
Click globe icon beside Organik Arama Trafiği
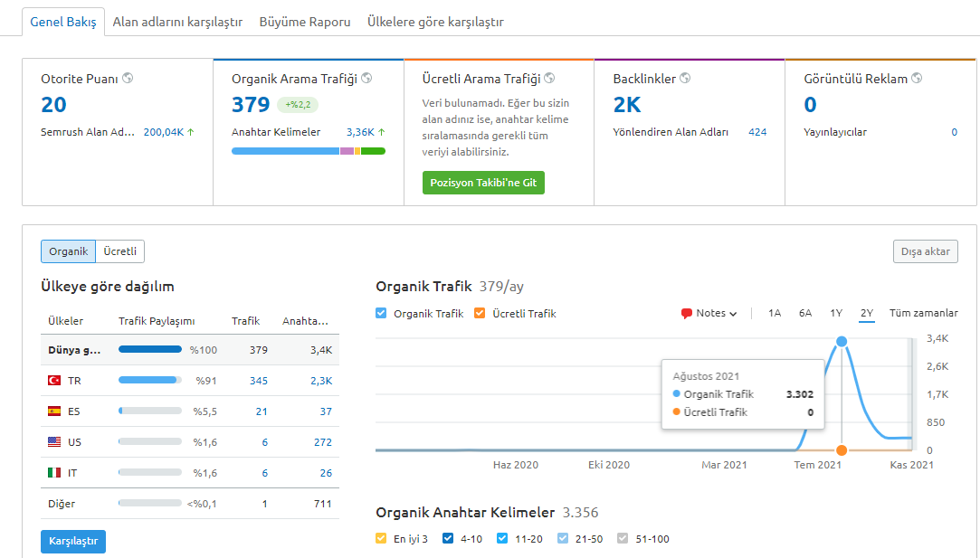[366, 78]
